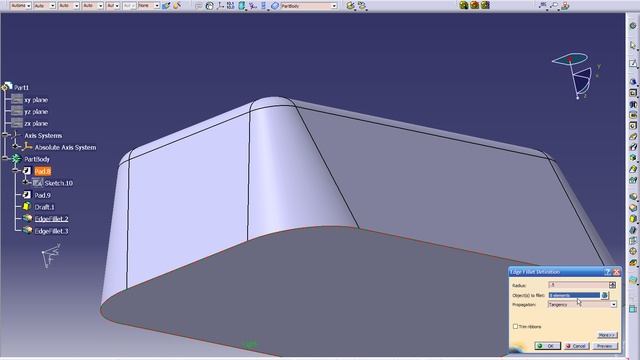Click the Preview button
Viewport: 640px width, 360px height.
(604, 346)
